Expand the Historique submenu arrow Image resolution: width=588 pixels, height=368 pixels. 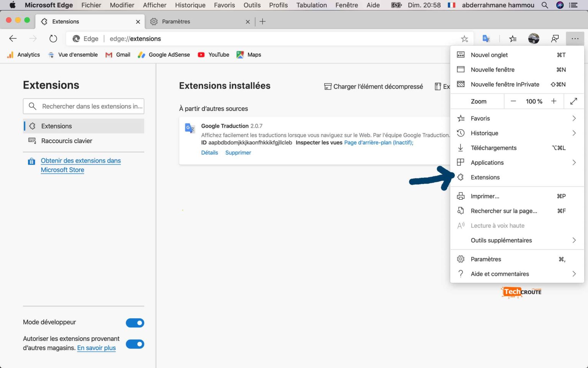pyautogui.click(x=574, y=133)
